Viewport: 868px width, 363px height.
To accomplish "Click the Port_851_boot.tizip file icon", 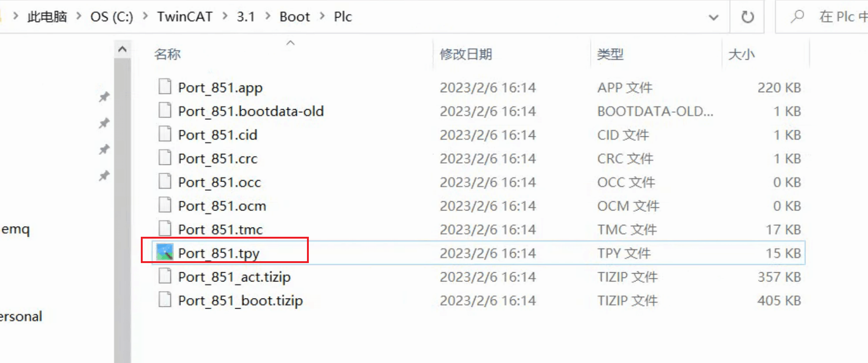I will pos(165,300).
